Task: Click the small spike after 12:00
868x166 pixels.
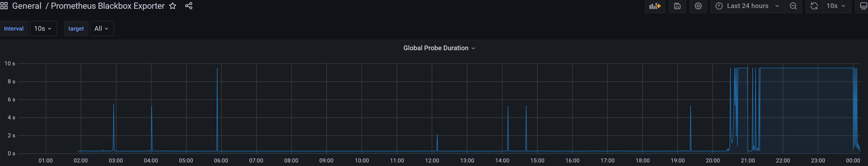Action: [437, 142]
